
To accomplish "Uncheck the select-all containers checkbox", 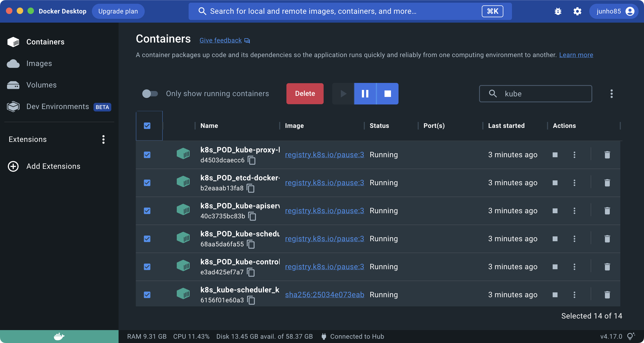I will [x=147, y=126].
